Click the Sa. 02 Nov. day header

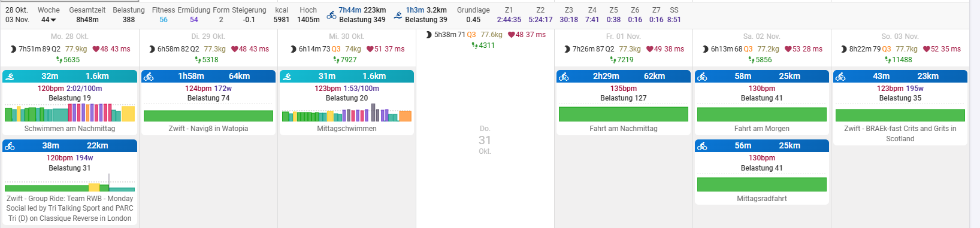(761, 37)
